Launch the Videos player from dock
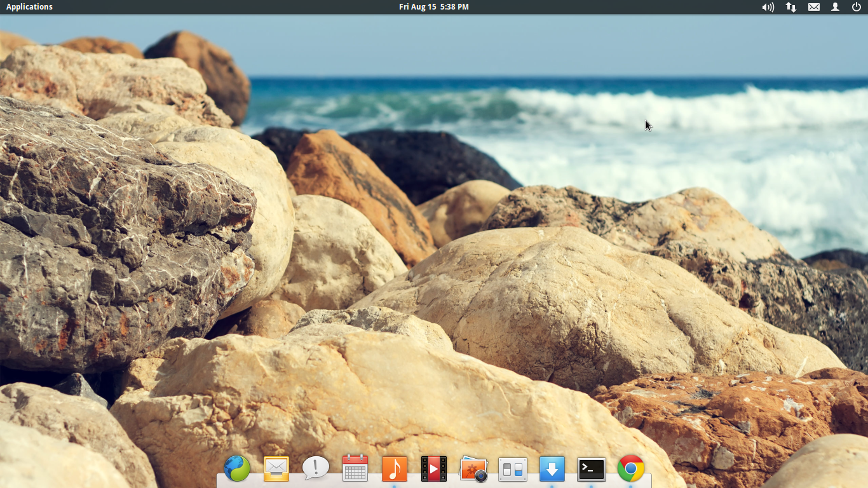The image size is (868, 488). pyautogui.click(x=434, y=469)
